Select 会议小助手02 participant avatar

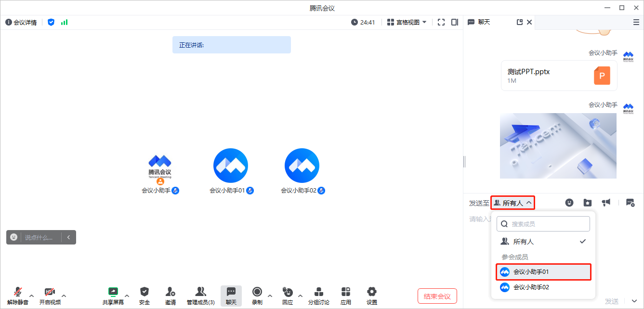pyautogui.click(x=302, y=166)
